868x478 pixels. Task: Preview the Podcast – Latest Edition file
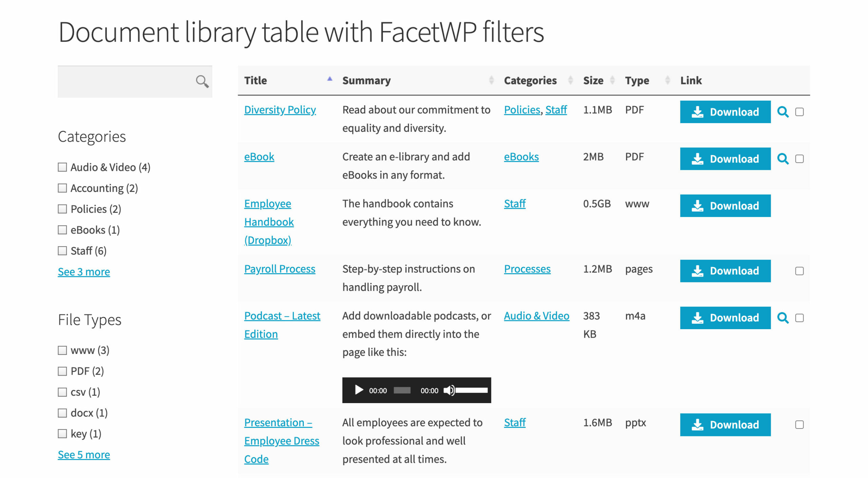click(x=783, y=318)
